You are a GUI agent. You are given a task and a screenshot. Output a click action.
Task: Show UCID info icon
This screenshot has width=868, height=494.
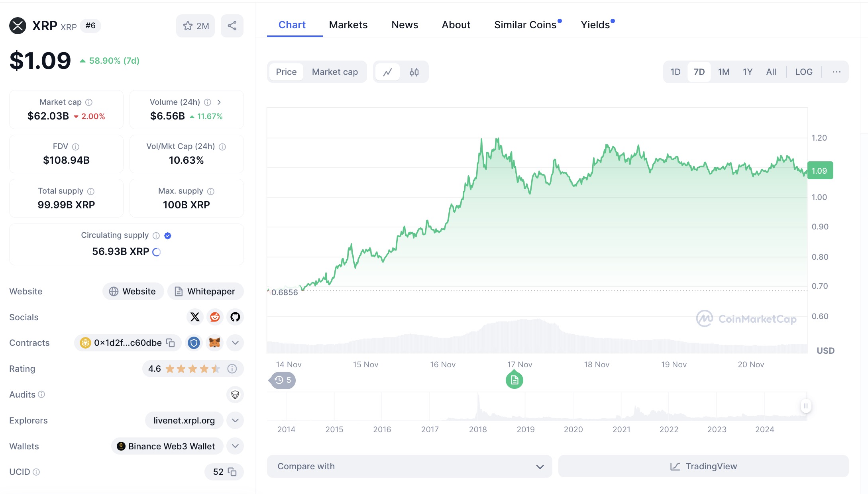coord(36,472)
